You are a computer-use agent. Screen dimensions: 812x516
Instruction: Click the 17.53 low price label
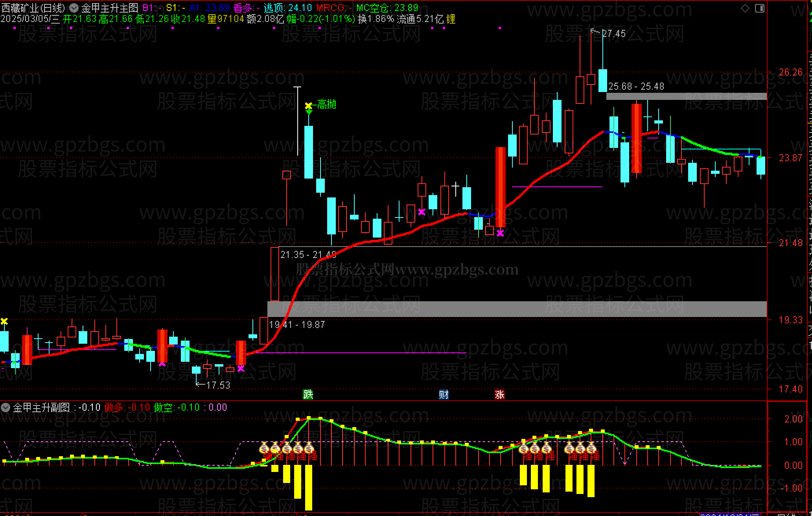click(218, 385)
